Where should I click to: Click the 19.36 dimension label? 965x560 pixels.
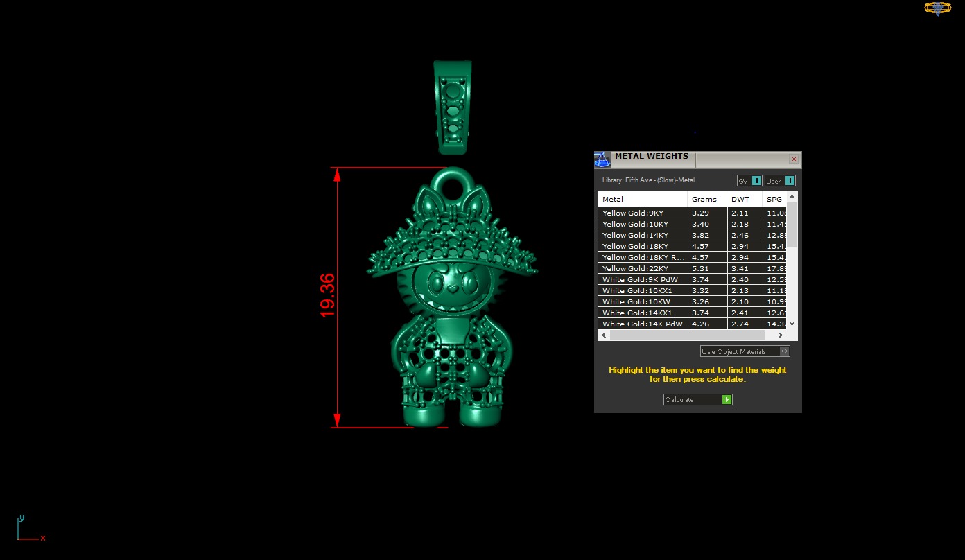[x=327, y=296]
